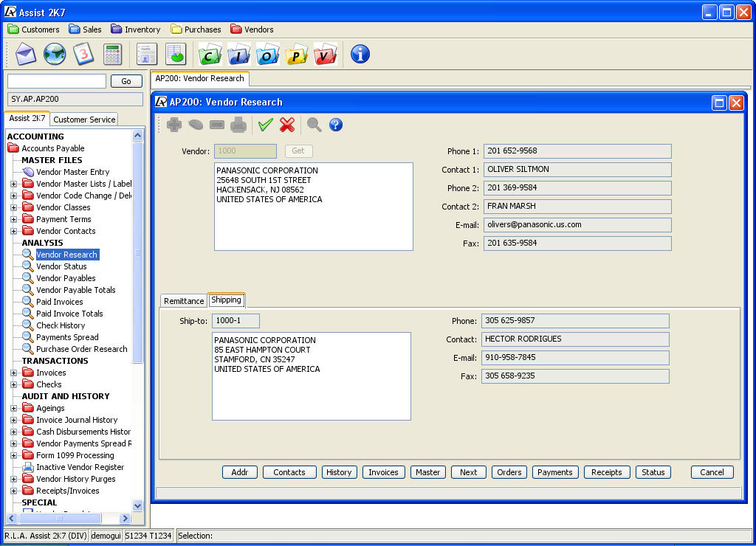Open the blue I folder shortcut

click(x=238, y=54)
